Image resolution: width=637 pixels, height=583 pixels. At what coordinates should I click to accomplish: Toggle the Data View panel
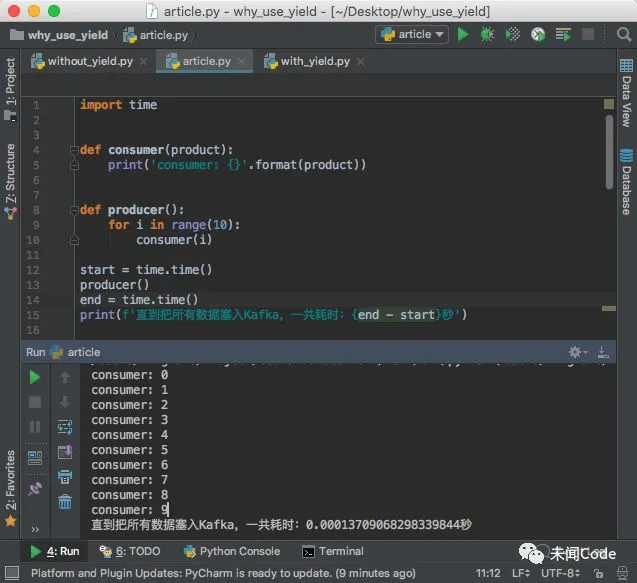(626, 93)
